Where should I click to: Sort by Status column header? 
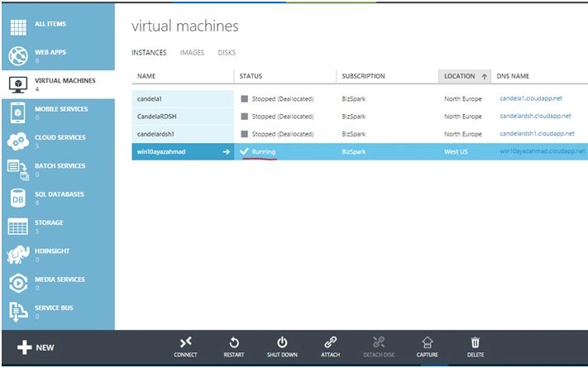click(251, 76)
